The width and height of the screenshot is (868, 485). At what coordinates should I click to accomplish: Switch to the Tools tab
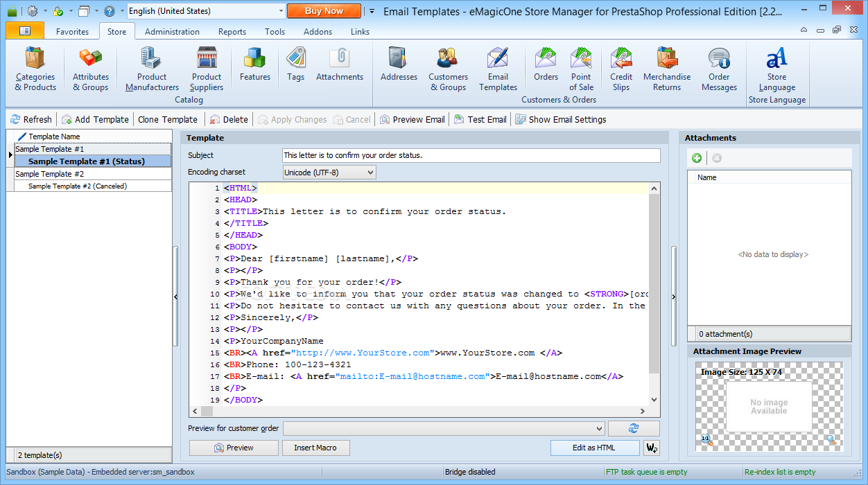point(275,31)
